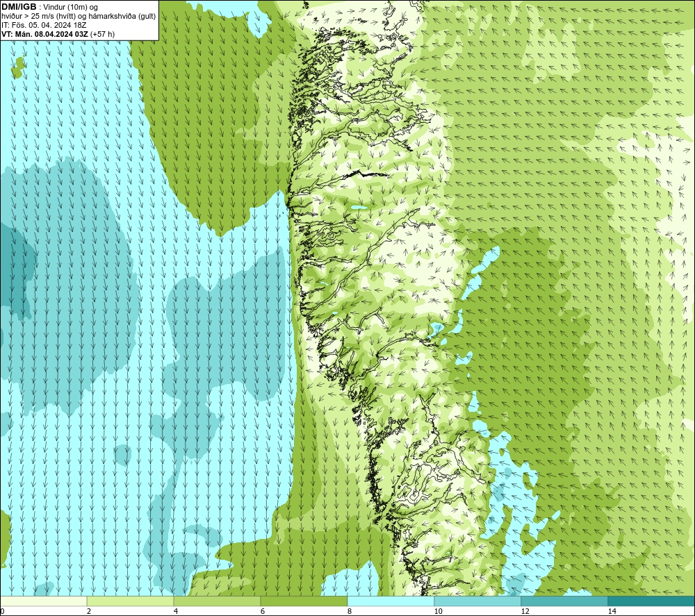Click the legend scale label '0'
The height and width of the screenshot is (616, 695).
tap(2, 611)
